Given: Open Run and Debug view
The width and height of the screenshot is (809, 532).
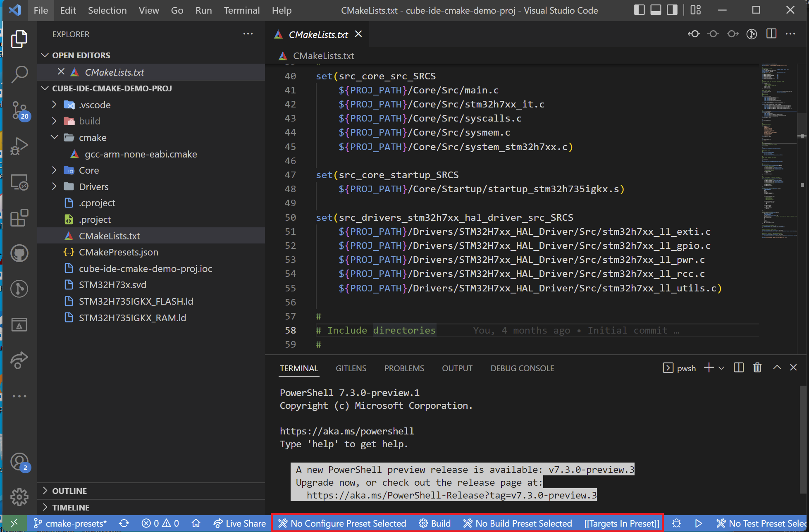Looking at the screenshot, I should [19, 146].
